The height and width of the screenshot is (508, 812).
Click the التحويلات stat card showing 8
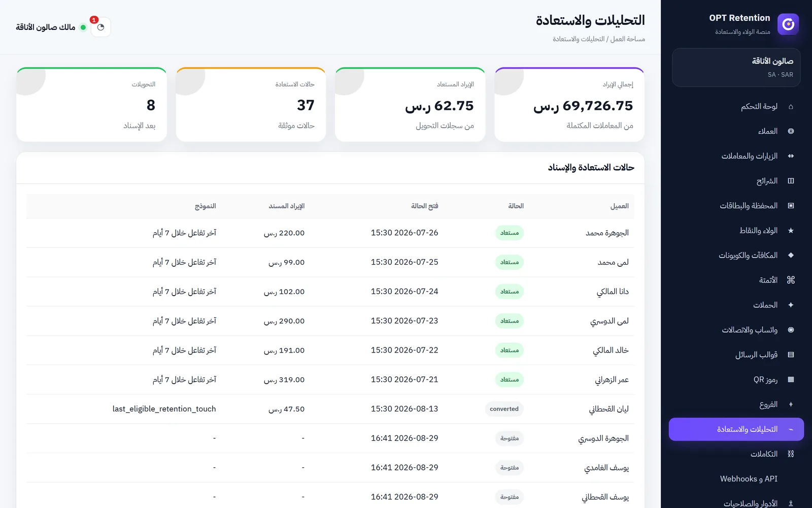pyautogui.click(x=91, y=105)
